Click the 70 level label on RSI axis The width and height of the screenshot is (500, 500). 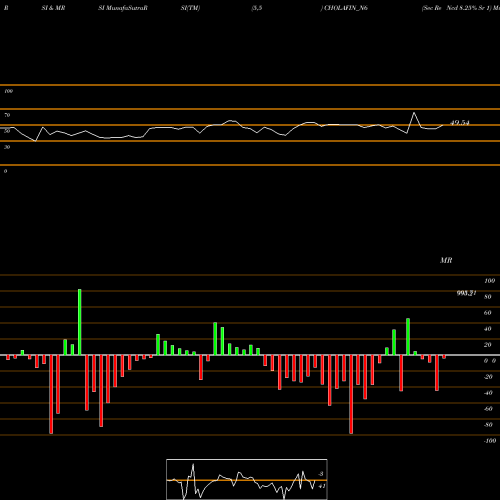pyautogui.click(x=7, y=115)
